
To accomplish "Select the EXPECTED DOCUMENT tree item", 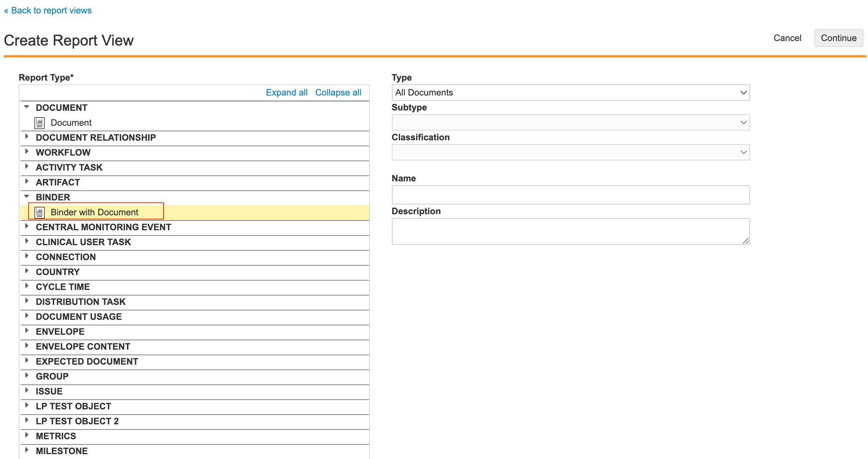I will 87,362.
